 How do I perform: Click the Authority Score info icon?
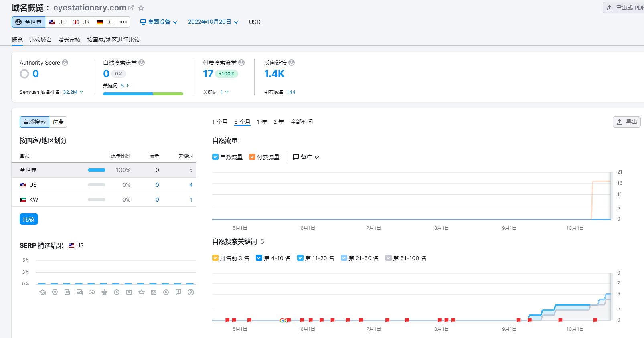(x=65, y=63)
